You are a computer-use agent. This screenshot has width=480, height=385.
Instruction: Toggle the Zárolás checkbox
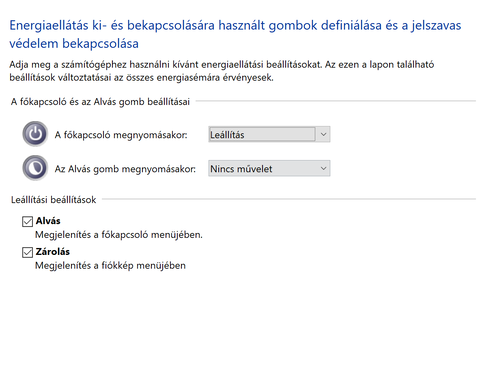(27, 252)
